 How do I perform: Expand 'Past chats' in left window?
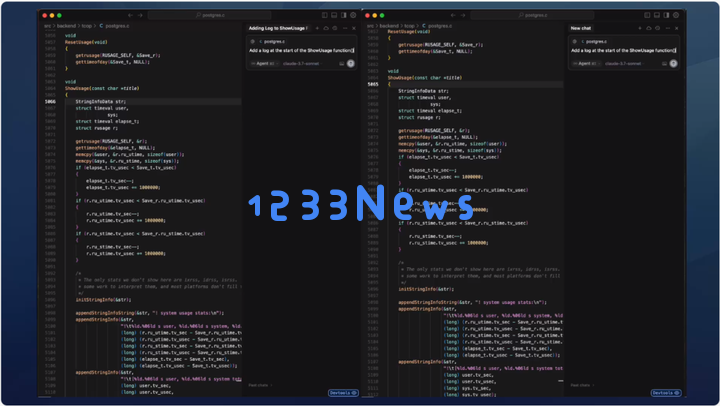[x=260, y=385]
